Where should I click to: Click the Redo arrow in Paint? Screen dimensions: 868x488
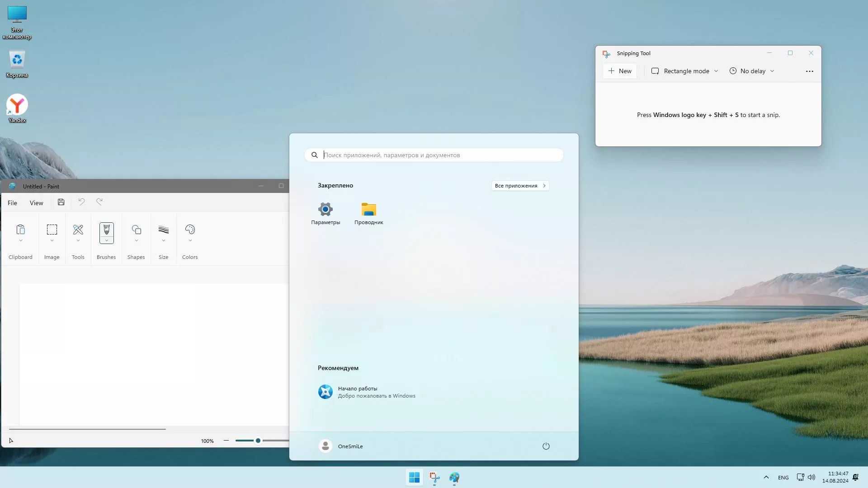(x=99, y=202)
